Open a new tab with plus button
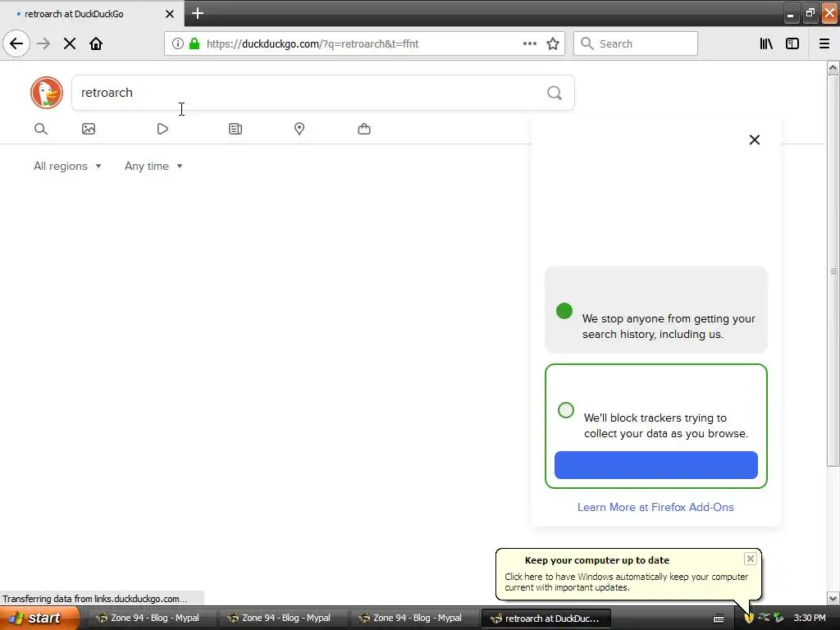Image resolution: width=840 pixels, height=630 pixels. (198, 13)
